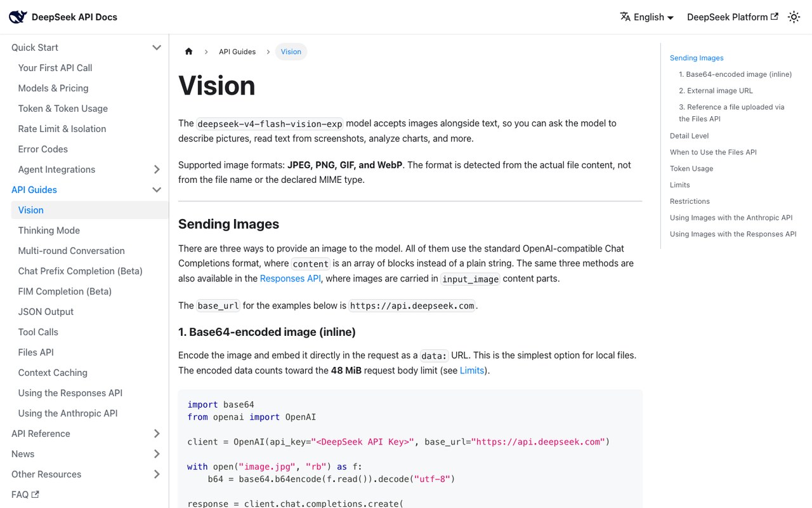
Task: Open Files API guide
Action: pyautogui.click(x=36, y=352)
